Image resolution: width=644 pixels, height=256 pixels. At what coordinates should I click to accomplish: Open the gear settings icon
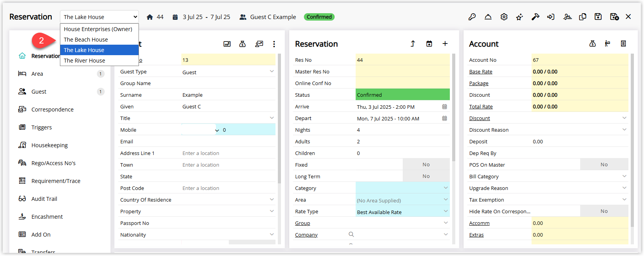pyautogui.click(x=504, y=17)
